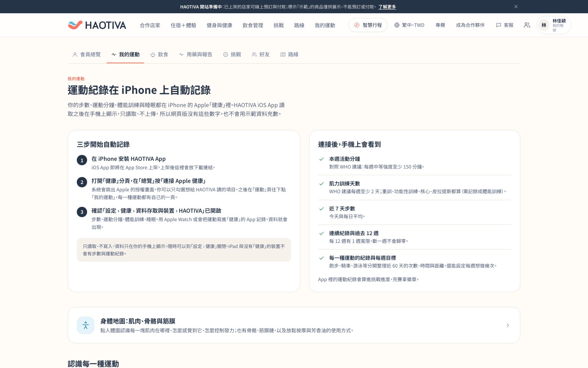Click the chat bubble icon beside 客服
The image size is (588, 368).
pos(499,25)
